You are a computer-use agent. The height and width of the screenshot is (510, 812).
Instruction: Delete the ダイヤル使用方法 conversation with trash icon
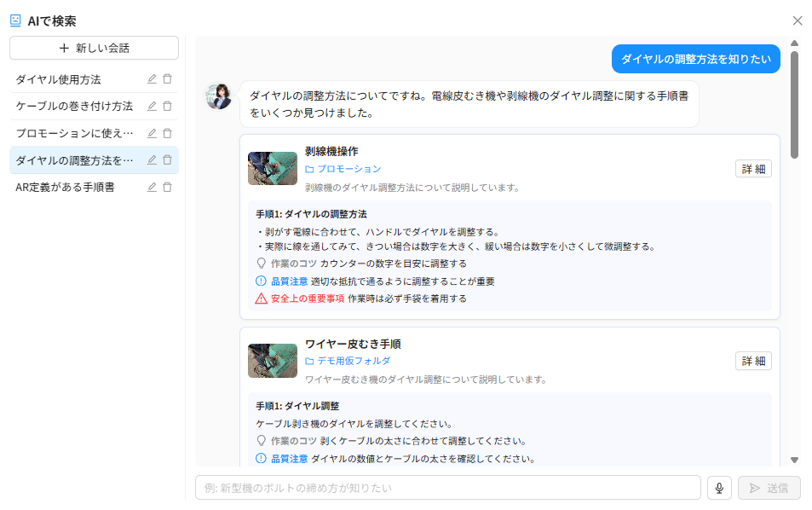(167, 78)
